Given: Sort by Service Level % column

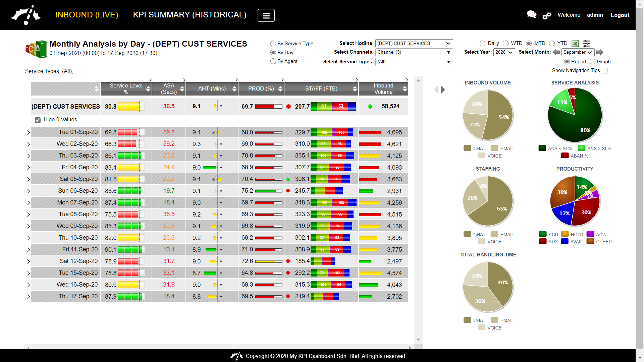Looking at the screenshot, I should coord(148,89).
